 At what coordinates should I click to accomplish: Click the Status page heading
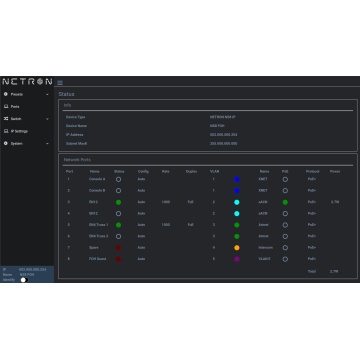pos(66,94)
